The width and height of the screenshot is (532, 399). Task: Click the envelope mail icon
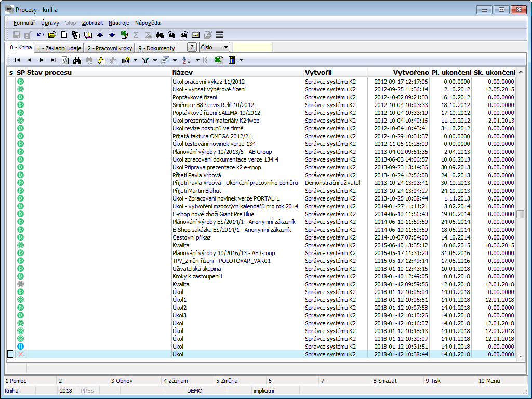(196, 35)
